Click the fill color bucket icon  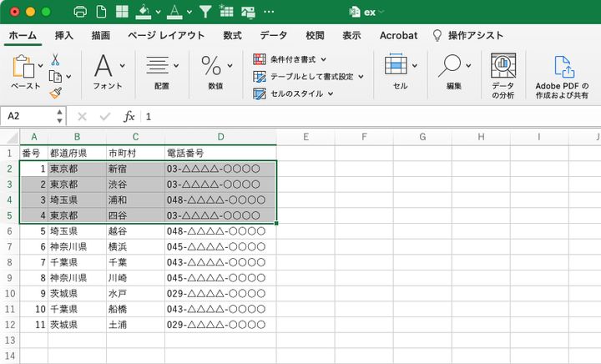143,13
